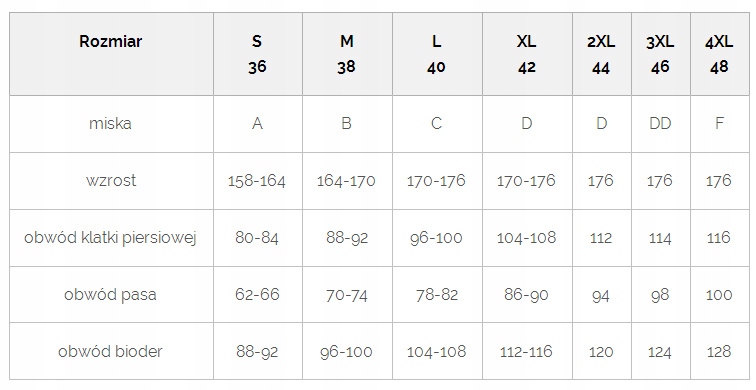This screenshot has height=390, width=756.
Task: Click the 104-108 chest cell for XL
Action: (527, 238)
